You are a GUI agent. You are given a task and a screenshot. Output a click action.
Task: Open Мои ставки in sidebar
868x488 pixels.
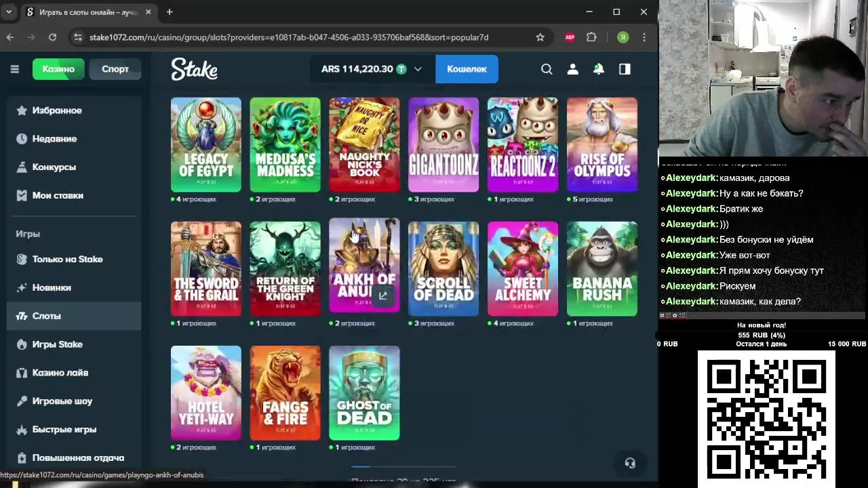[x=74, y=195]
